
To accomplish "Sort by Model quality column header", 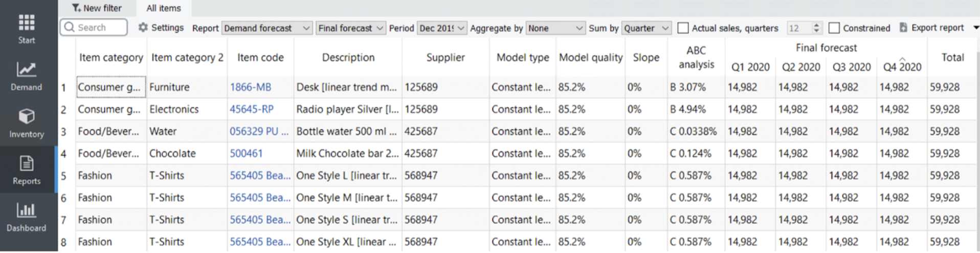I will tap(590, 57).
